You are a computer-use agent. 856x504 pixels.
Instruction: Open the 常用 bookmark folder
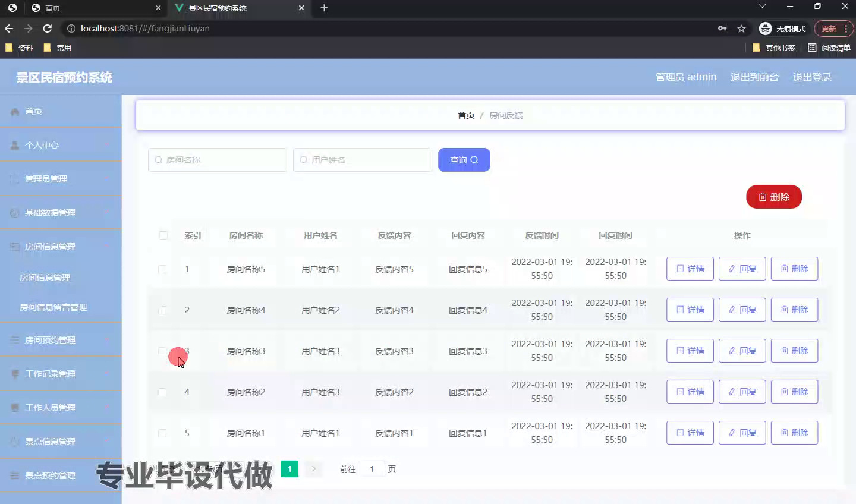pyautogui.click(x=58, y=48)
